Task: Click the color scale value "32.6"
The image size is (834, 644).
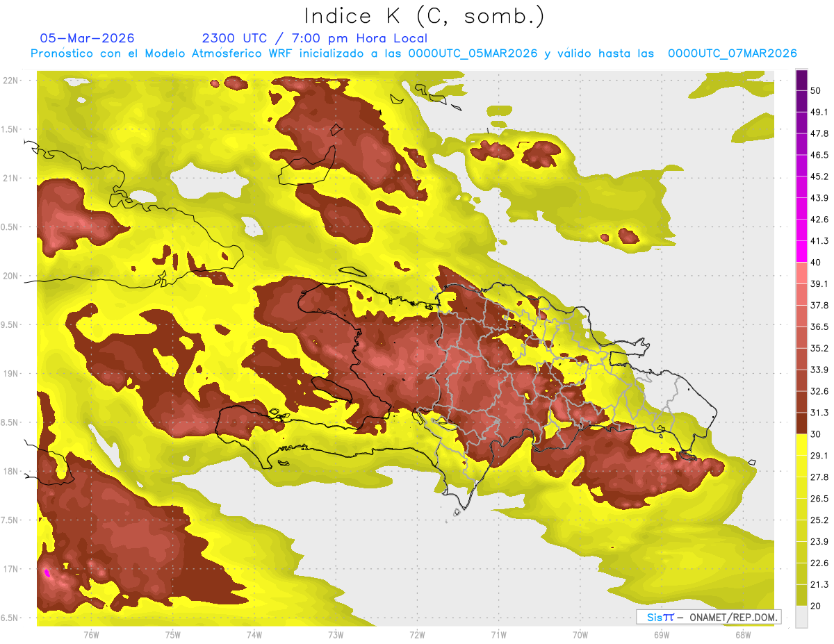Action: tap(819, 391)
